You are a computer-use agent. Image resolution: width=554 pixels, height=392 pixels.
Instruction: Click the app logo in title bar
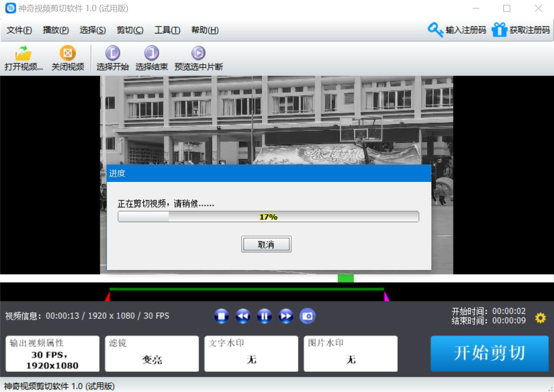tap(10, 8)
